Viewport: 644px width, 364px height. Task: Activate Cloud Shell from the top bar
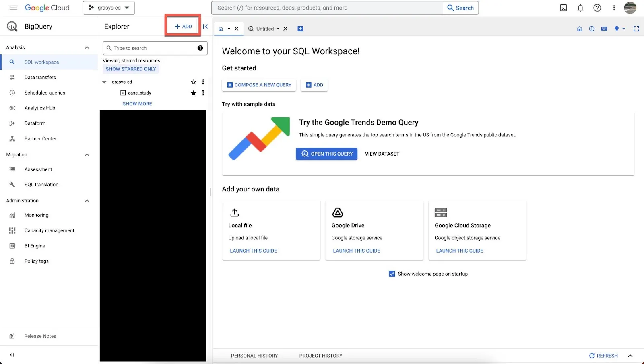(x=563, y=8)
